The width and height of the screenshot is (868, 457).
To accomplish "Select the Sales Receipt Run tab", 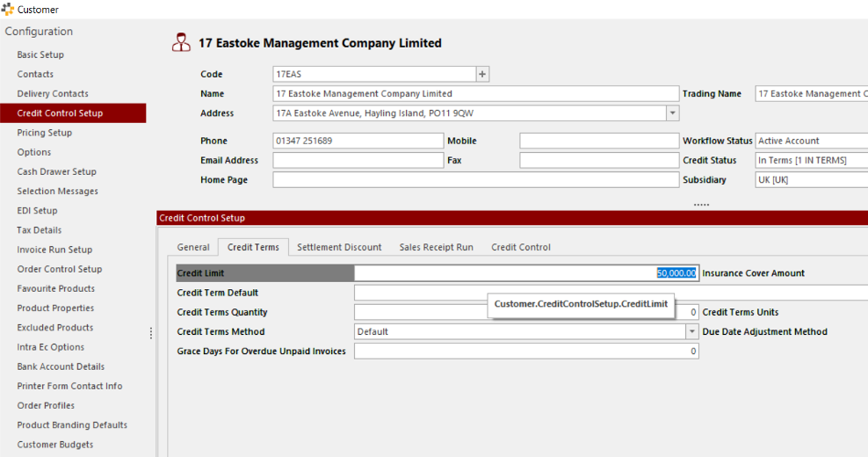I will point(436,247).
